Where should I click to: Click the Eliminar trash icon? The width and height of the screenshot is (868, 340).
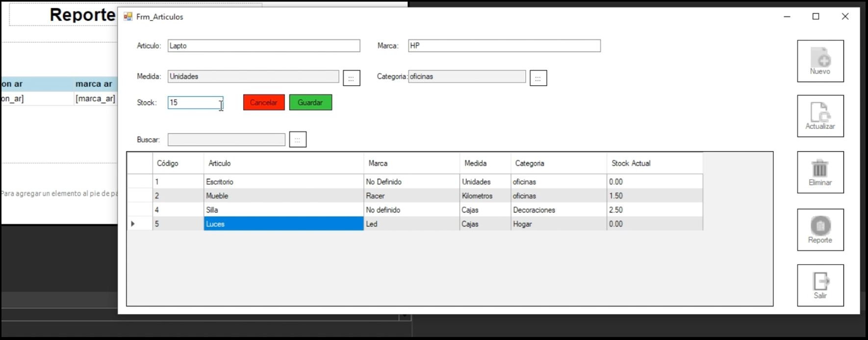click(x=820, y=169)
